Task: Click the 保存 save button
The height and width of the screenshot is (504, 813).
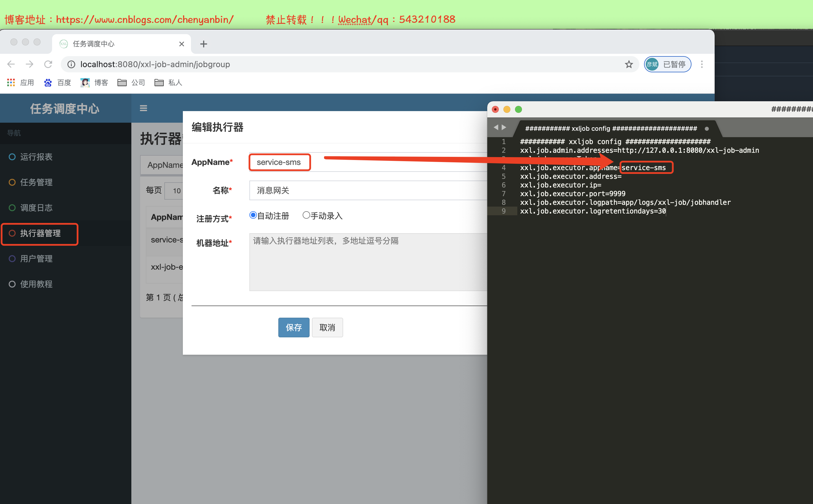Action: [294, 327]
